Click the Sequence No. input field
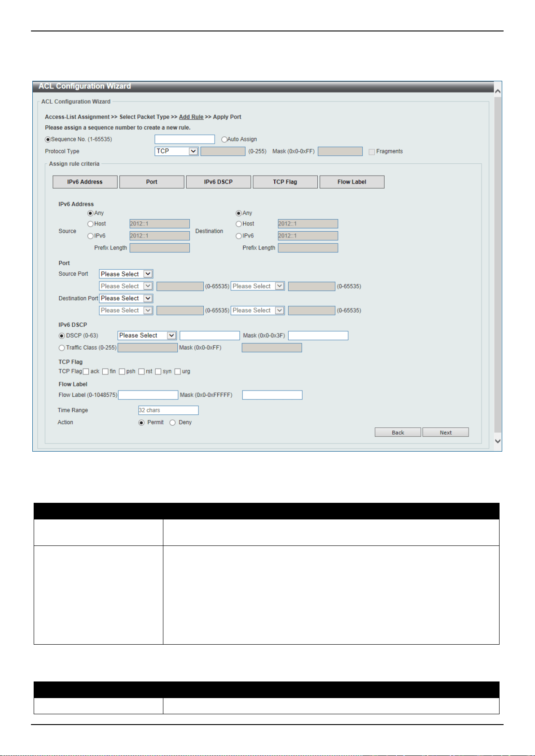This screenshot has height=756, width=535. click(184, 139)
